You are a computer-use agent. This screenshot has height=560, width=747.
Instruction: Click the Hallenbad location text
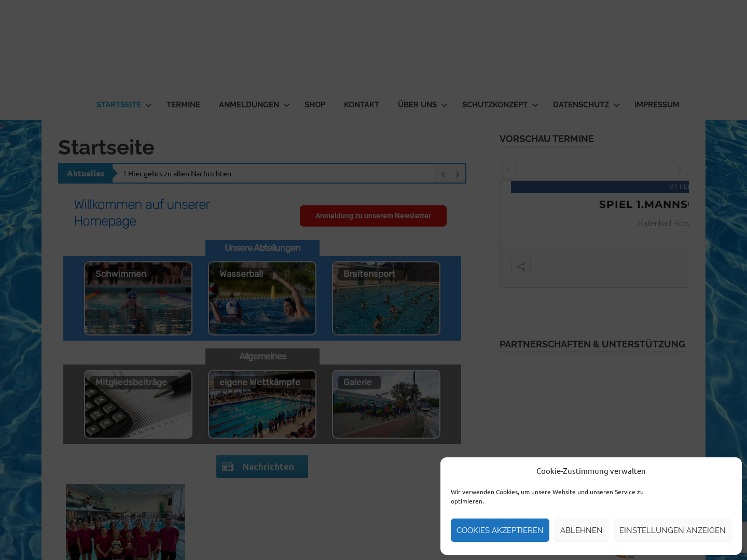[663, 223]
